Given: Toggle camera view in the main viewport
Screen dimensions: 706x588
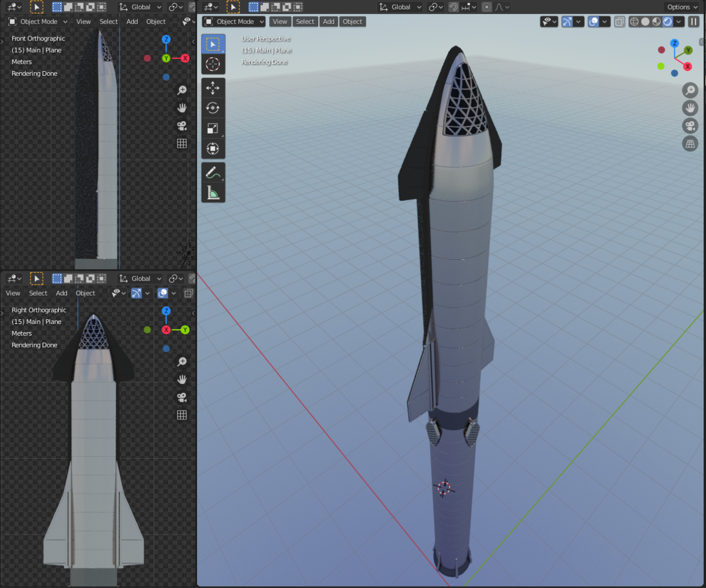Looking at the screenshot, I should 690,126.
